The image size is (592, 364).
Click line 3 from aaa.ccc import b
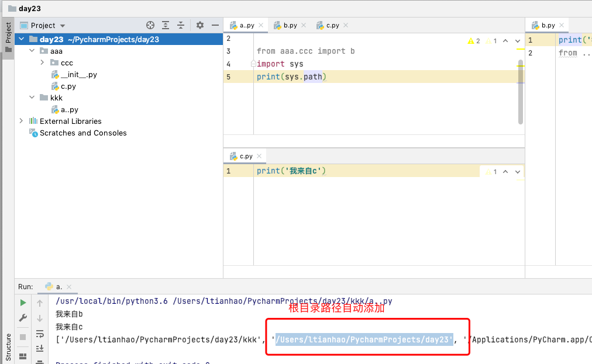(305, 51)
